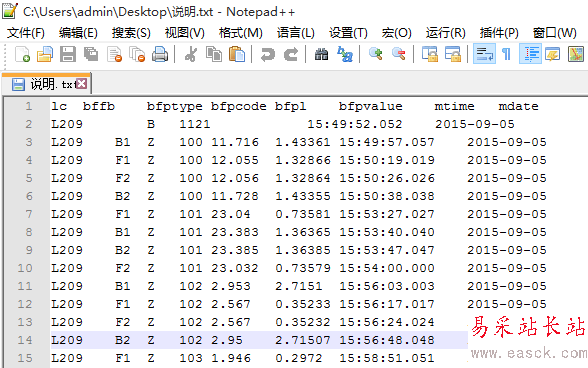Click line number 1 in the margin

(28, 106)
